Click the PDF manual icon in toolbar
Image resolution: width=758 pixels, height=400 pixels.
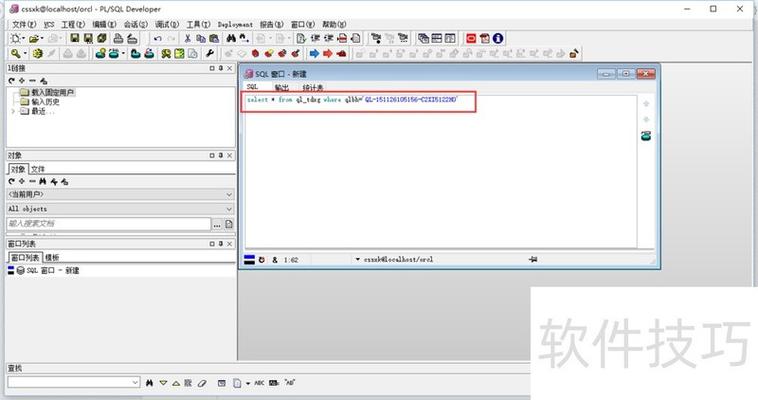484,38
